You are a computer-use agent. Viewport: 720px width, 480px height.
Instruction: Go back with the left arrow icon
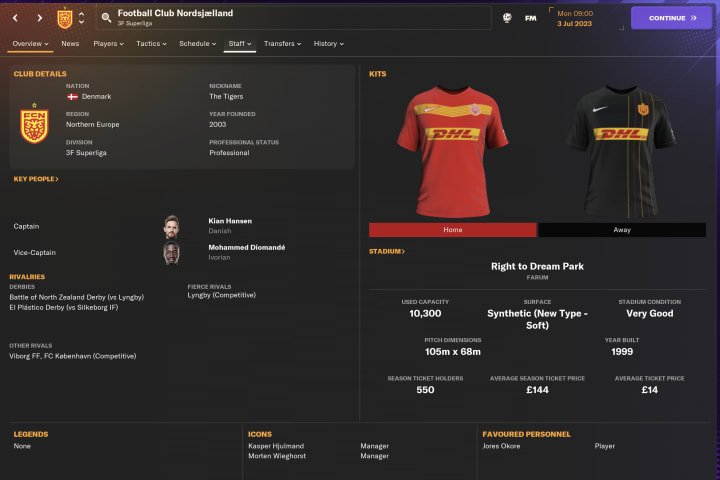(x=15, y=18)
